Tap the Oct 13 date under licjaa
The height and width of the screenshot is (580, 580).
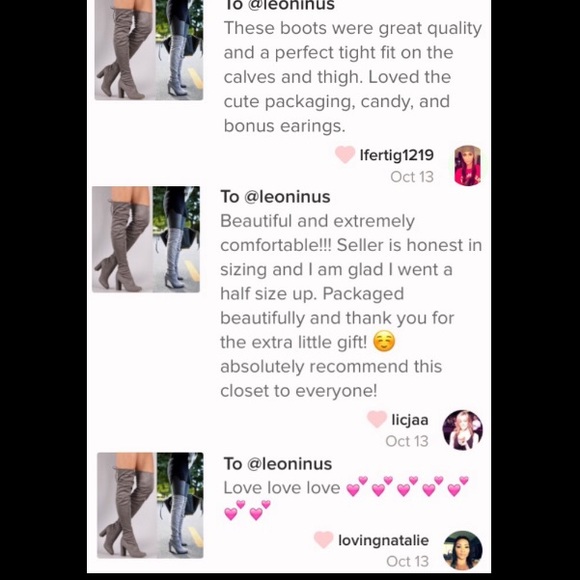coord(407,441)
